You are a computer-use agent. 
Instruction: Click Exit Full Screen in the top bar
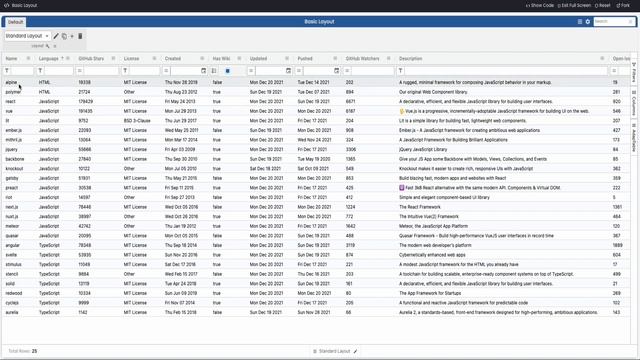pos(574,5)
